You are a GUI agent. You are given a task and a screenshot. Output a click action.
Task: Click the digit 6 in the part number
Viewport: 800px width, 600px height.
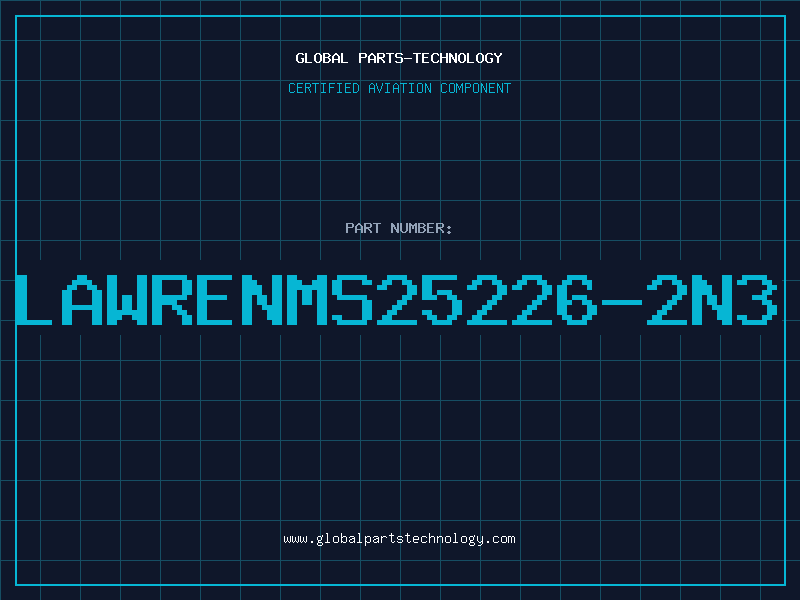coord(577,299)
